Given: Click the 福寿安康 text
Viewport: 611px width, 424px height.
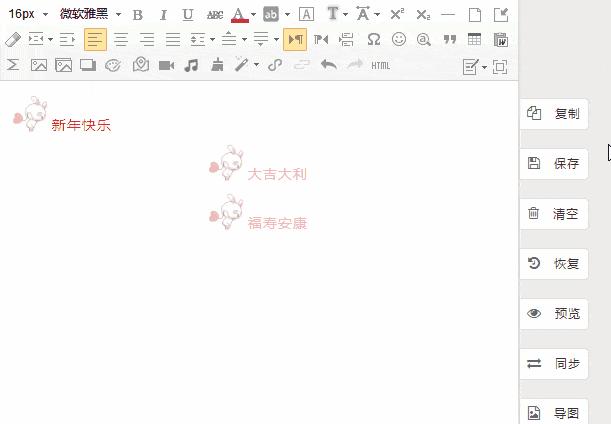Looking at the screenshot, I should [277, 223].
